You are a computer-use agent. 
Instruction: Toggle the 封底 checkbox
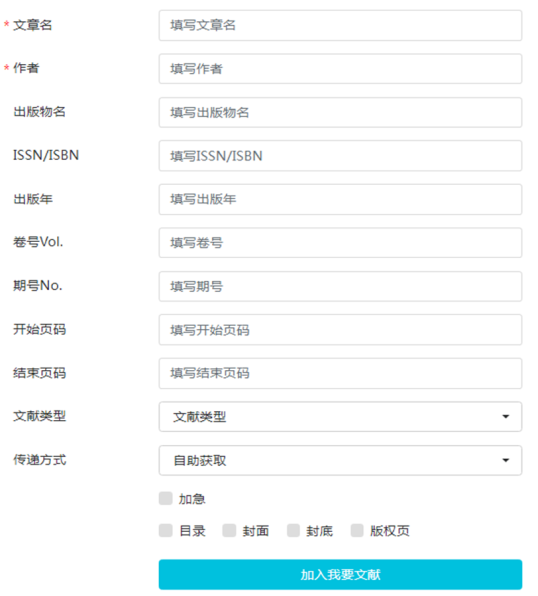tap(294, 530)
